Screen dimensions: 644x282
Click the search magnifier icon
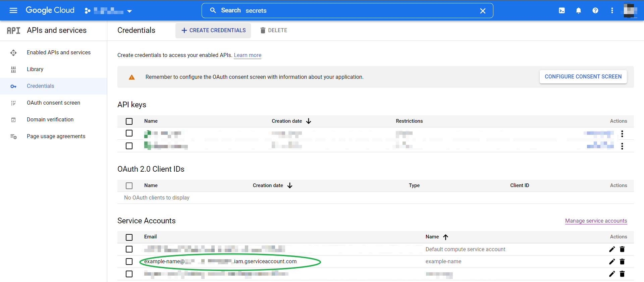[x=213, y=10]
